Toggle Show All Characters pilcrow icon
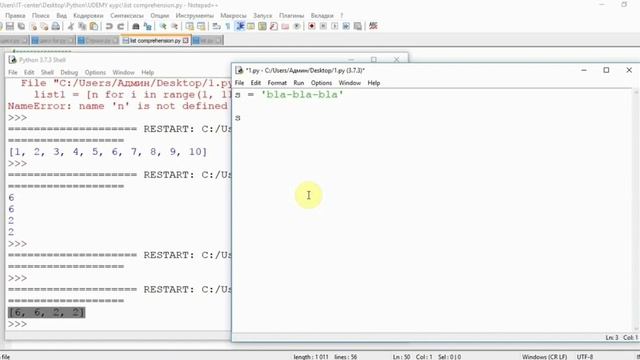 pos(228,26)
